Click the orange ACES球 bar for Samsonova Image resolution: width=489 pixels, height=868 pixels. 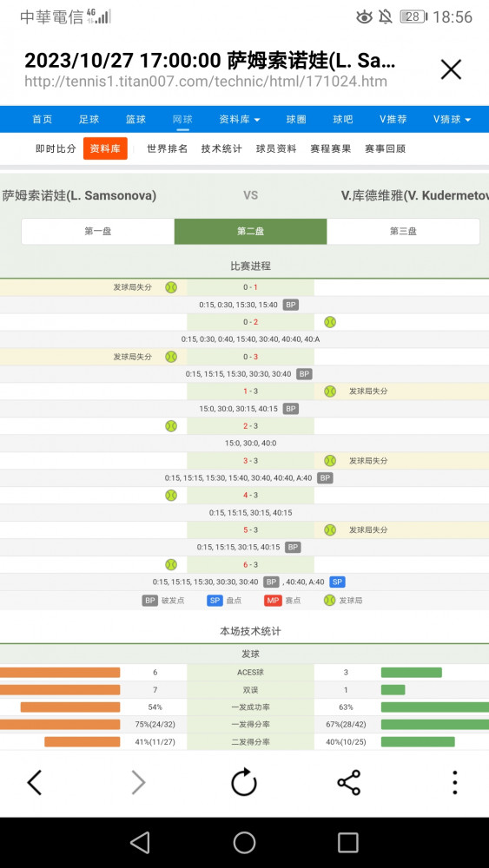click(x=60, y=673)
